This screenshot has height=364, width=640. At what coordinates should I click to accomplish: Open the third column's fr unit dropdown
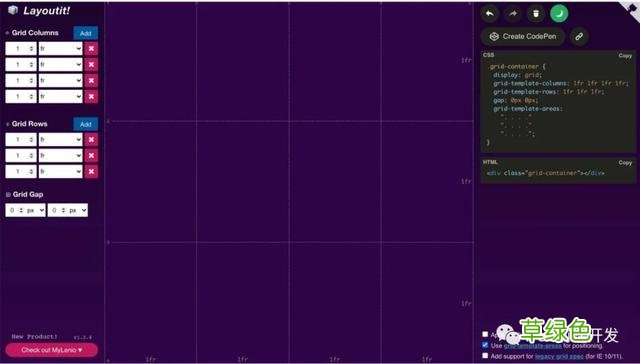60,80
